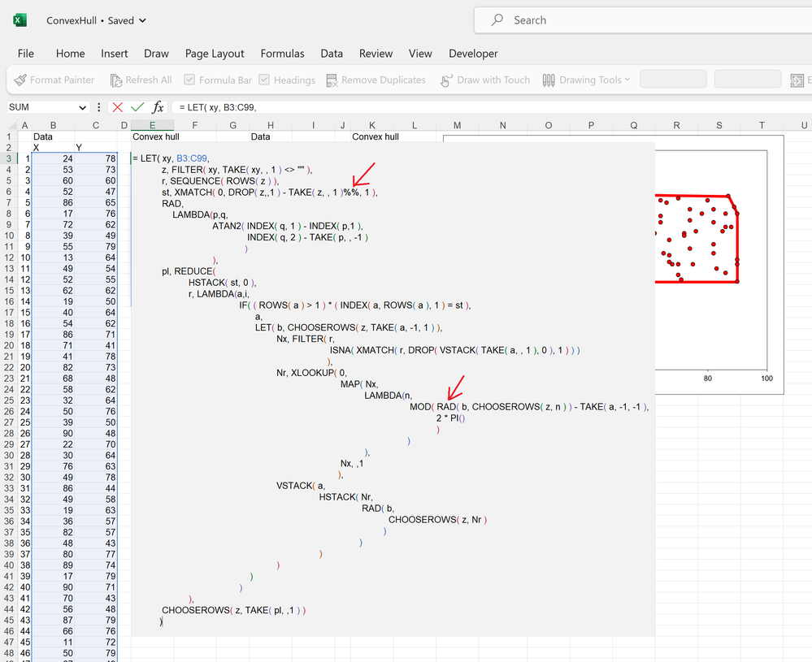Open the Data tab
Image resolution: width=812 pixels, height=662 pixels.
point(332,54)
